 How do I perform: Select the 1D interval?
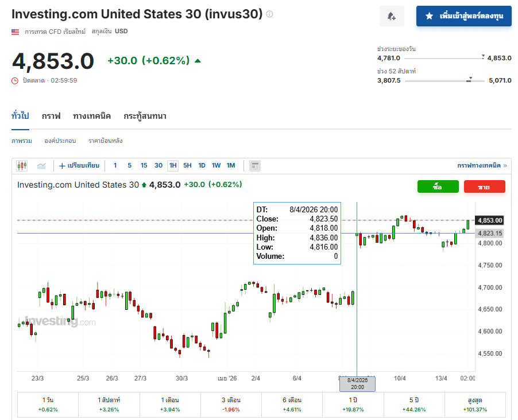pyautogui.click(x=202, y=165)
